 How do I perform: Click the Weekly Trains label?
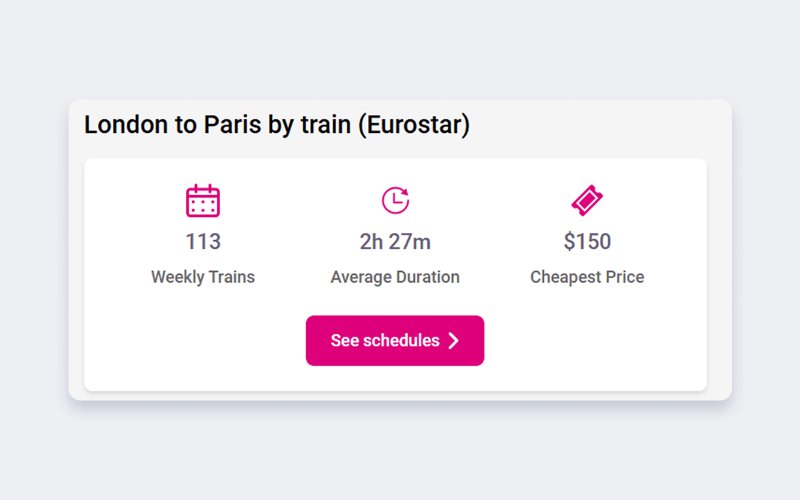pos(203,277)
